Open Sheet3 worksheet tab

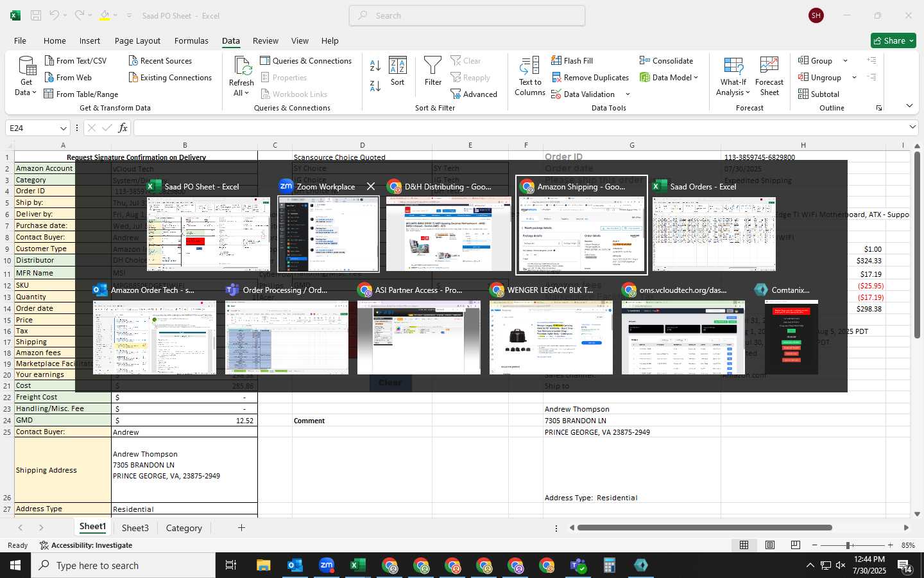[135, 528]
